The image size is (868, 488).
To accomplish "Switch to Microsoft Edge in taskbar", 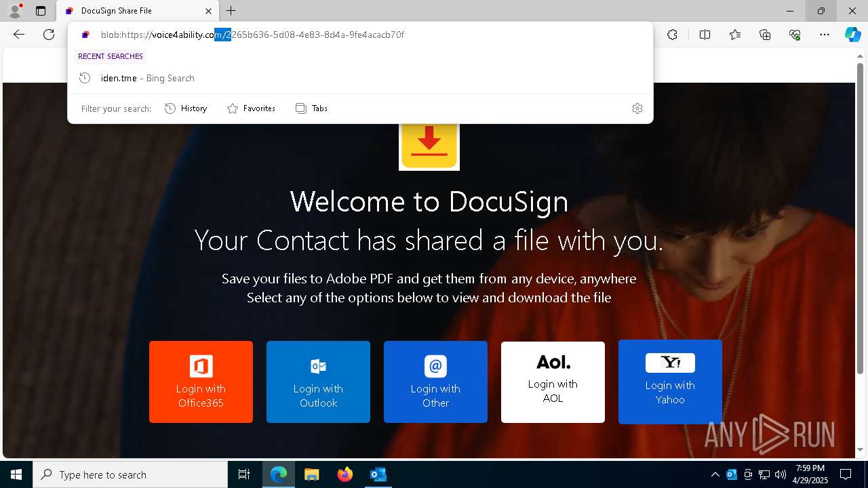I will tap(279, 474).
